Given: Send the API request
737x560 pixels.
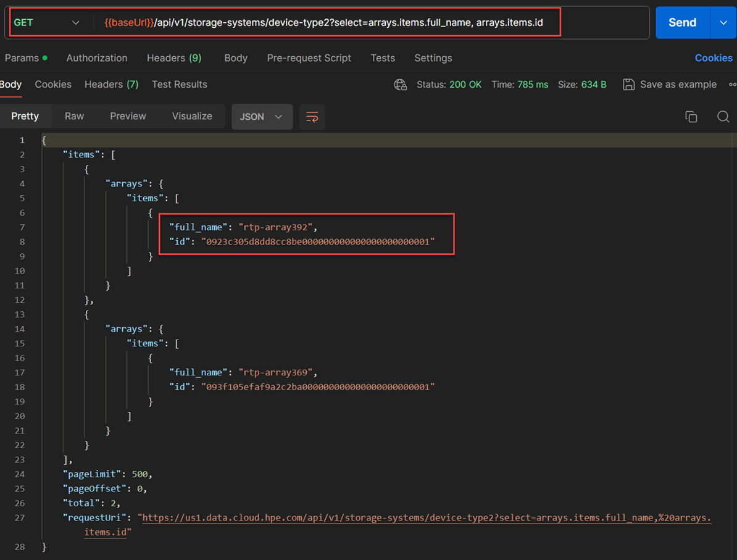Looking at the screenshot, I should click(x=682, y=23).
